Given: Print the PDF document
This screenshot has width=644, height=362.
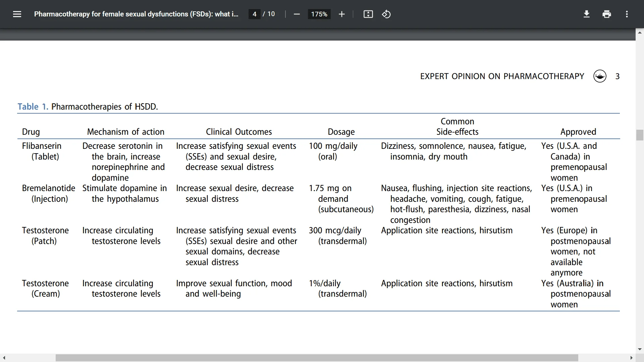Looking at the screenshot, I should point(606,14).
